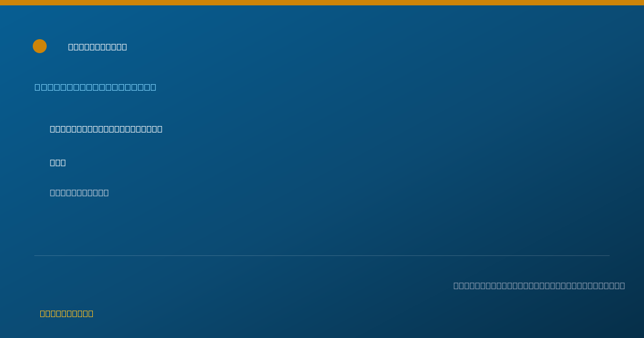This screenshot has width=644, height=338.
Task: Click the bold white text line below heading
Action: (106, 129)
